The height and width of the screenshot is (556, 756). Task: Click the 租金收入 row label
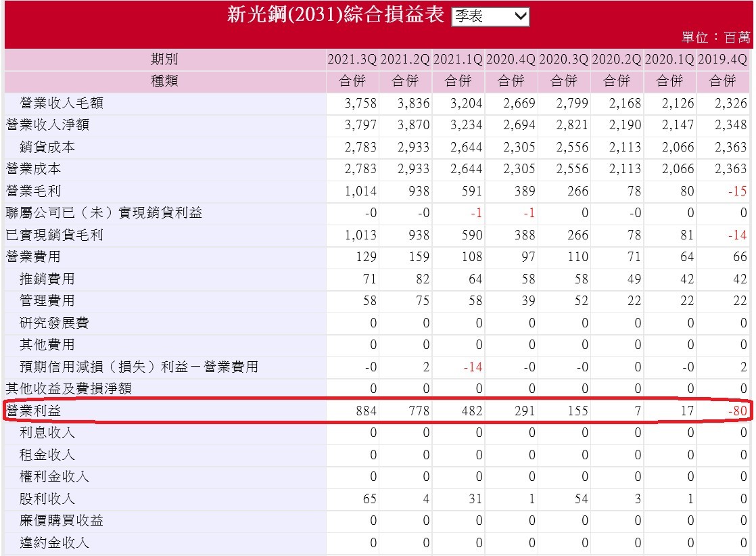[47, 455]
